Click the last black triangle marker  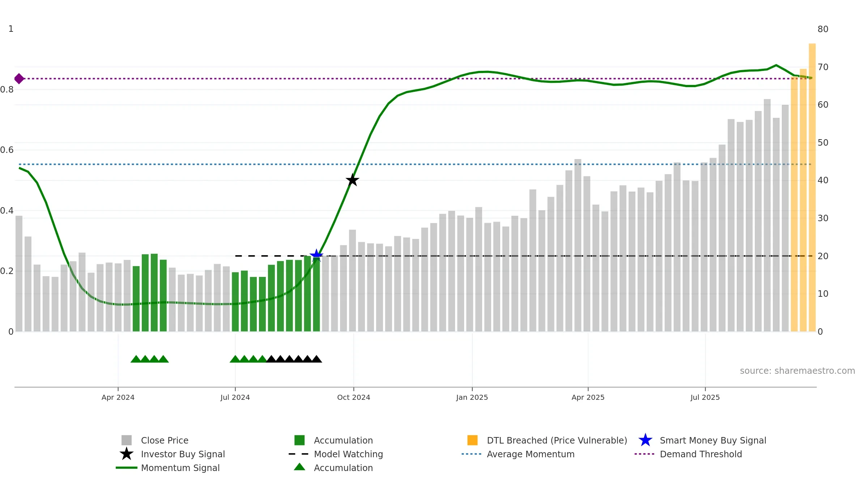point(316,359)
